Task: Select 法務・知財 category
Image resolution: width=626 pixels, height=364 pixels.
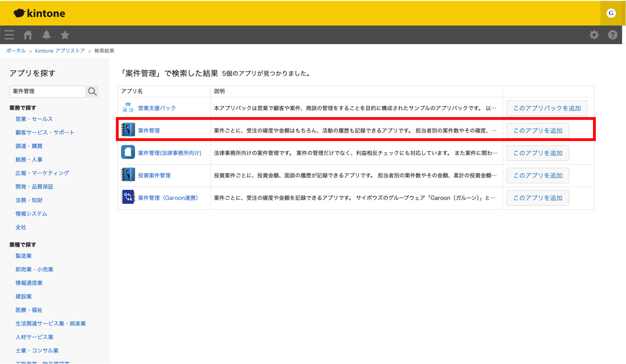Action: click(29, 200)
